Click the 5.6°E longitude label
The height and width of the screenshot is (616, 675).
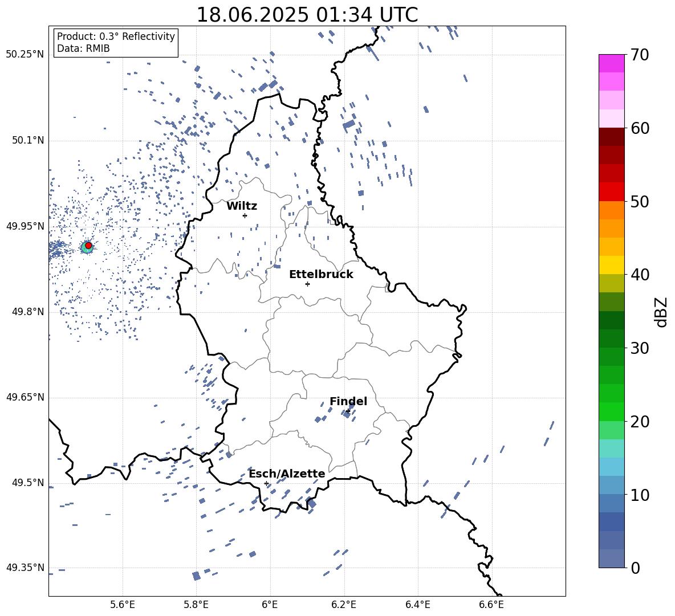pyautogui.click(x=123, y=605)
